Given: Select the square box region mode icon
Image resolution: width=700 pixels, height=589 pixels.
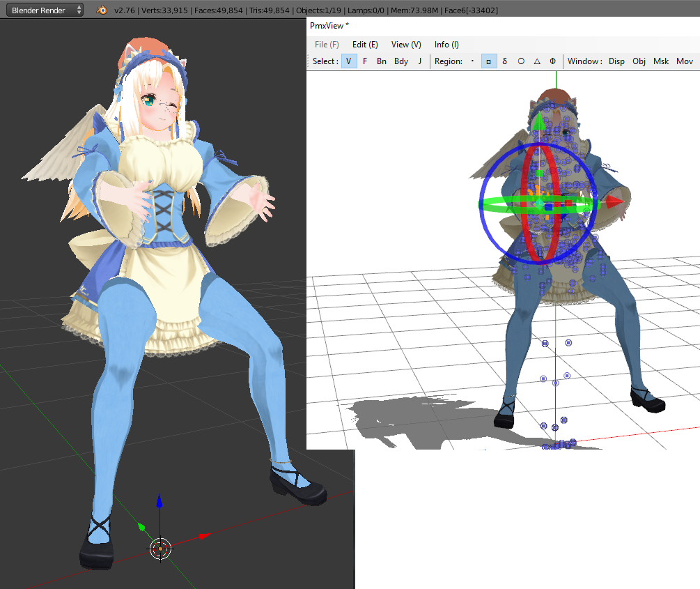Looking at the screenshot, I should coord(489,61).
